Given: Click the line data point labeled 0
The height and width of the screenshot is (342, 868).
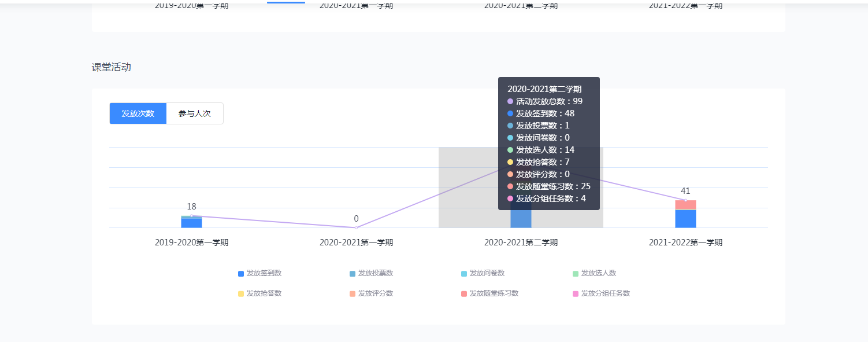Looking at the screenshot, I should coord(356,227).
